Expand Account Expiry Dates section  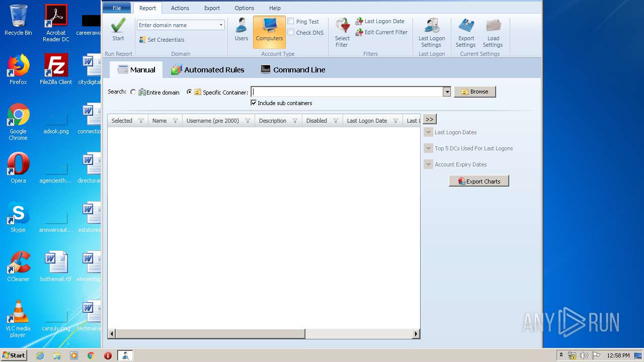pyautogui.click(x=428, y=164)
